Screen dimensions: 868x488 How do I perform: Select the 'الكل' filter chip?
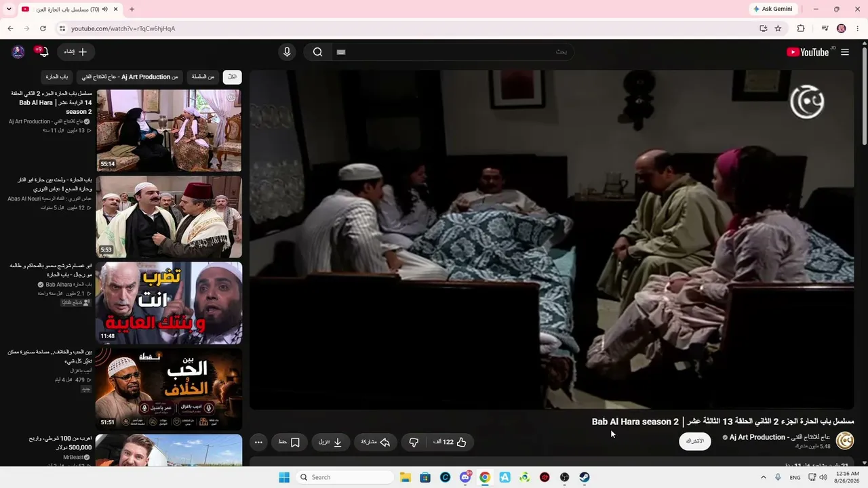coord(232,77)
